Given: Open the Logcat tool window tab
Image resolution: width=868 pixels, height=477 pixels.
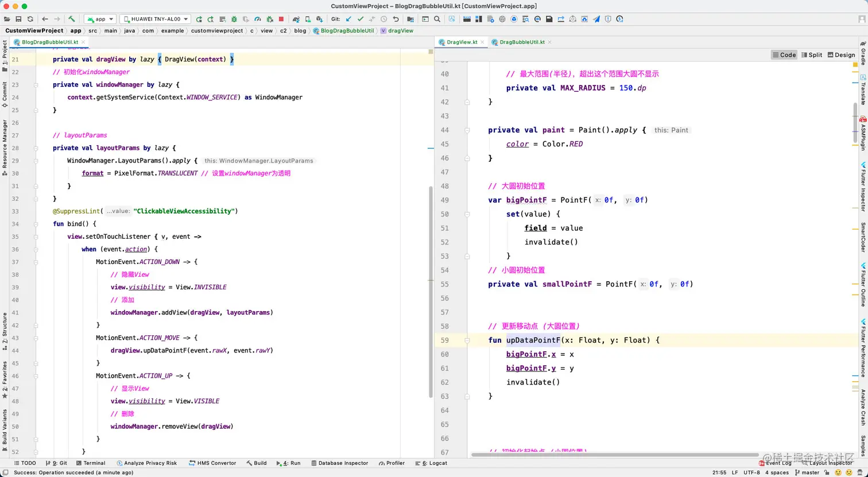Looking at the screenshot, I should click(x=431, y=463).
